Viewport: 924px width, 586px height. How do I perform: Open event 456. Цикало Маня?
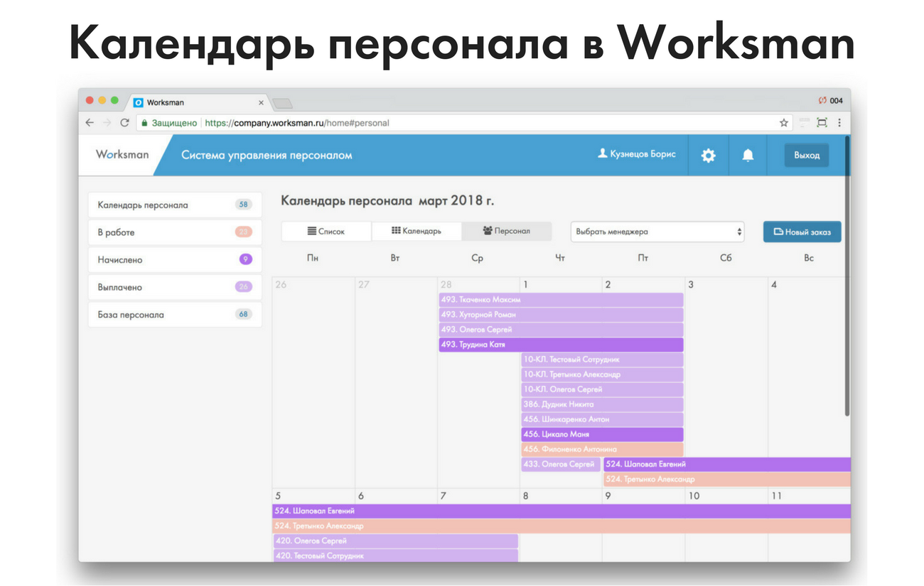[602, 434]
